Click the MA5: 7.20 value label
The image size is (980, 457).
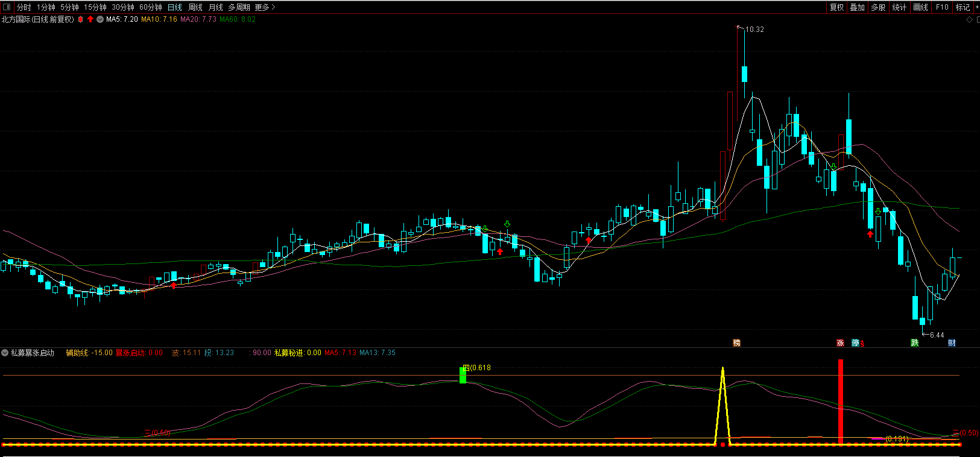(122, 19)
